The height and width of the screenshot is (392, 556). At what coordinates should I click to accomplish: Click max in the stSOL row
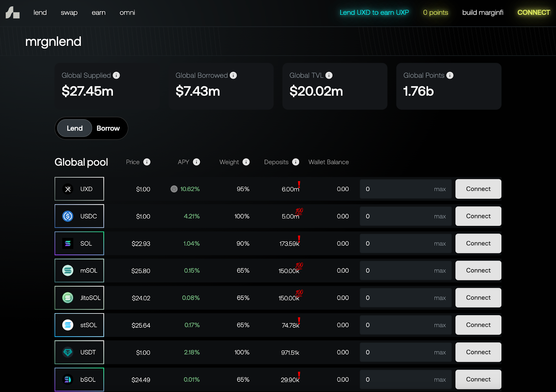(440, 325)
